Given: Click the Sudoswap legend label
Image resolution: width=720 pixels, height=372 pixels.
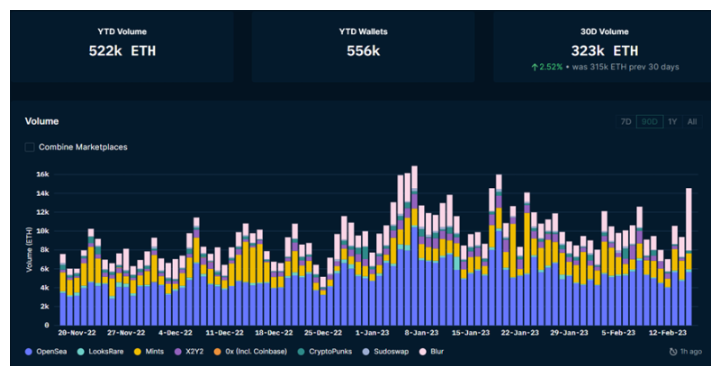Looking at the screenshot, I should 391,352.
